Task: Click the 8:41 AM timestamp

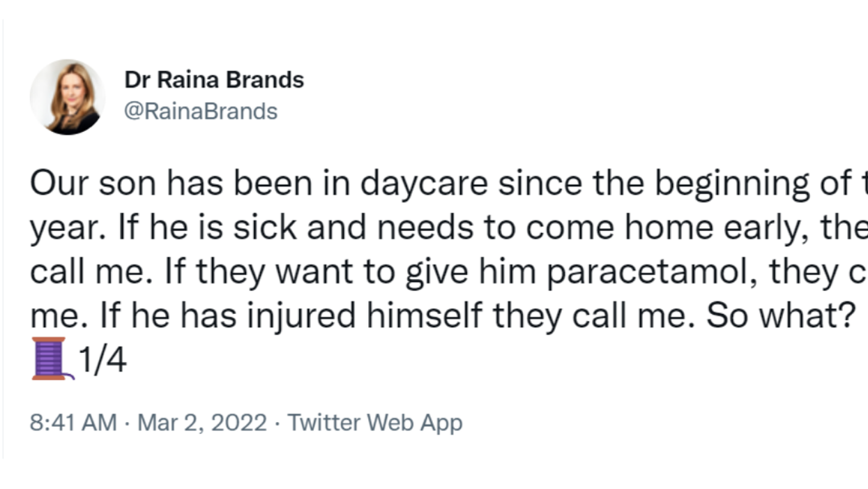Action: [x=73, y=423]
